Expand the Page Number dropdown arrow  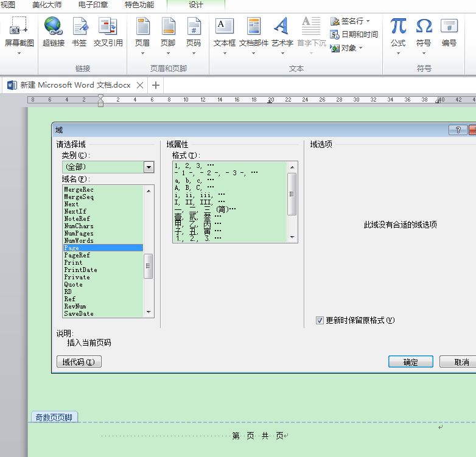pyautogui.click(x=194, y=54)
